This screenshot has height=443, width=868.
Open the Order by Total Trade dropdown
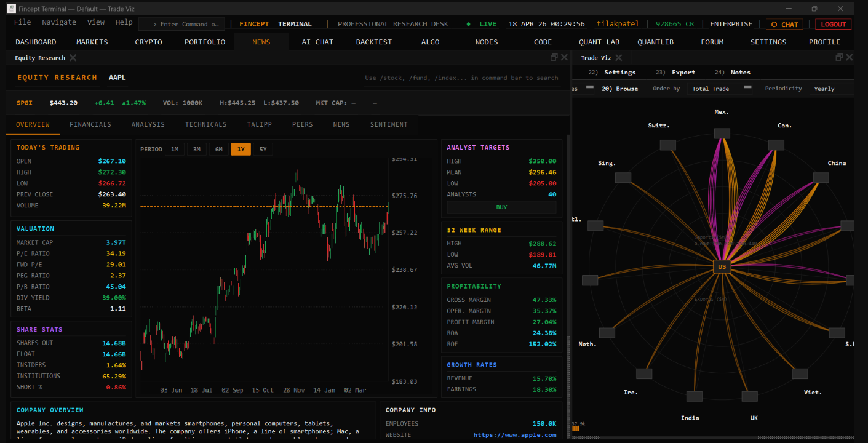720,89
